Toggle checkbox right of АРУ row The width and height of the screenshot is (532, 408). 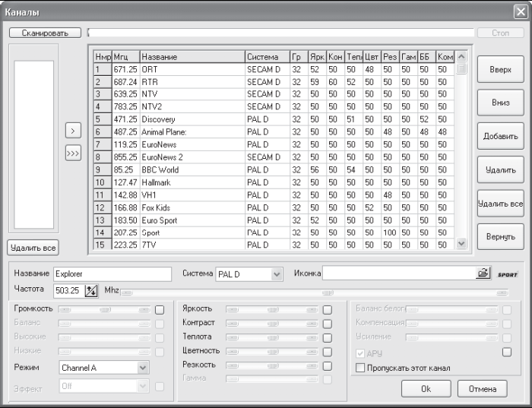click(x=507, y=352)
